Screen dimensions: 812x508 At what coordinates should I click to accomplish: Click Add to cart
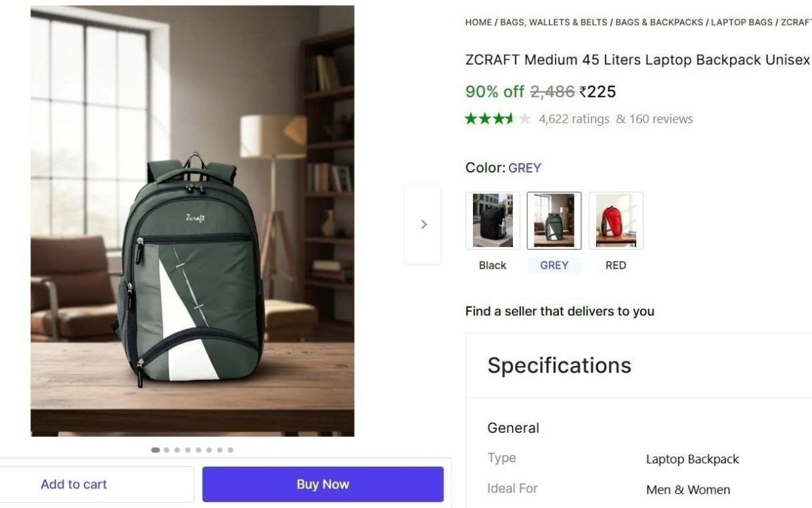[74, 484]
